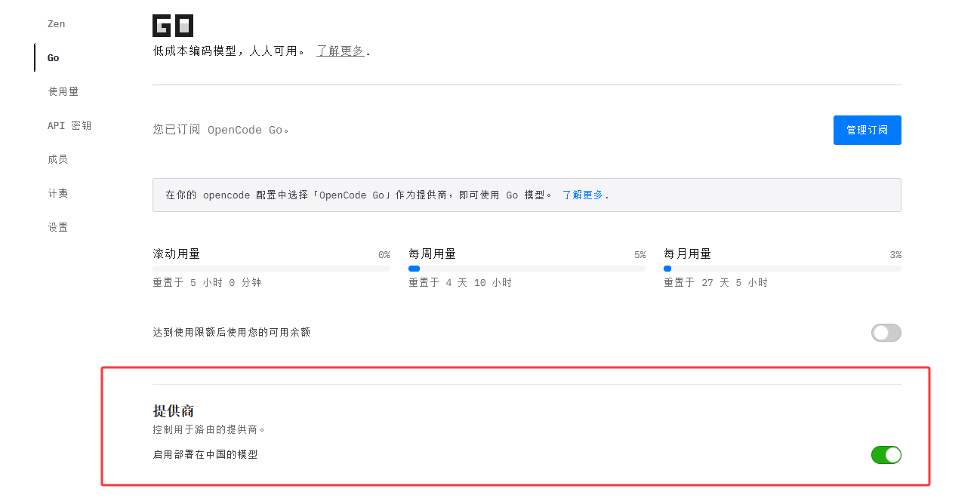This screenshot has height=504, width=980.
Task: Click the 每月用量 progress bar
Action: point(782,269)
